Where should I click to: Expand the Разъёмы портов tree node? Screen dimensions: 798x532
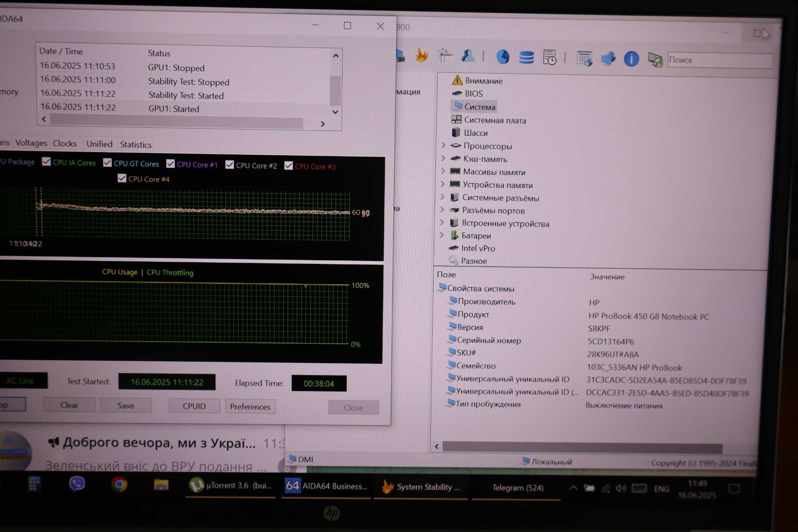(442, 210)
